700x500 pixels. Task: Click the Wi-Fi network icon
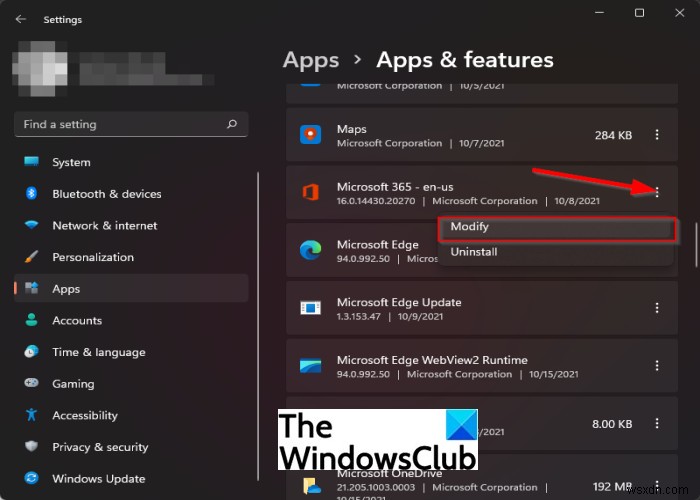[31, 225]
